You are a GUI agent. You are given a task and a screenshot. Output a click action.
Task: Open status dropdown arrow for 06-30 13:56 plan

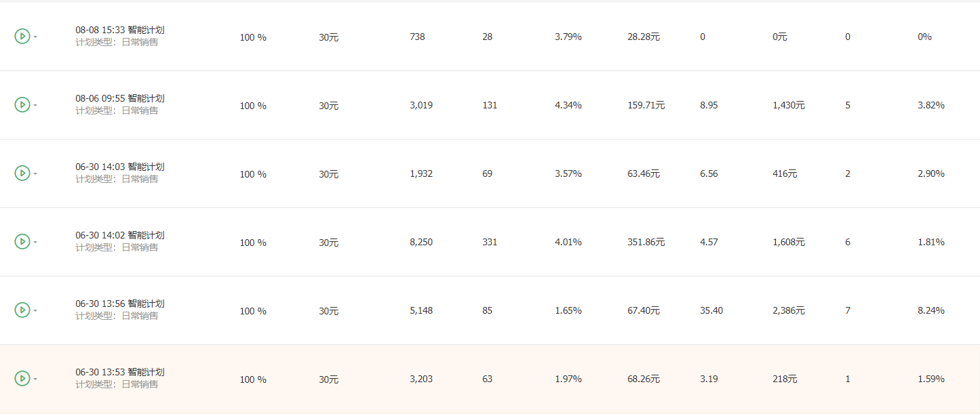[x=35, y=310]
